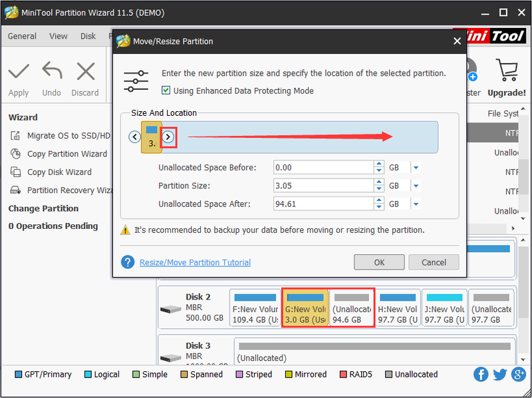Click the left arrow partition handle

point(135,137)
